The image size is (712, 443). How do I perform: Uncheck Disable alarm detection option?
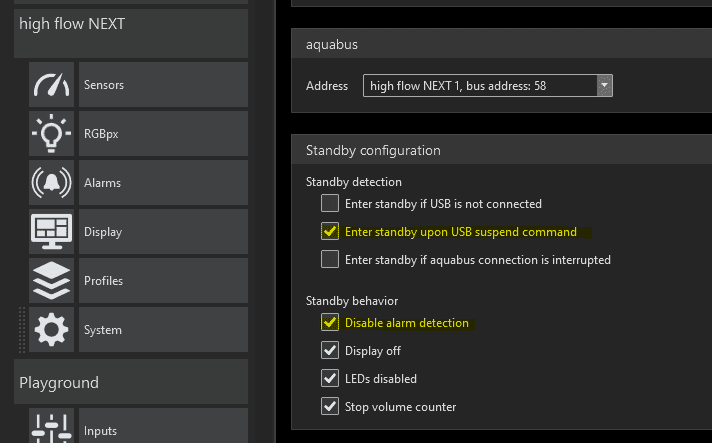[330, 322]
